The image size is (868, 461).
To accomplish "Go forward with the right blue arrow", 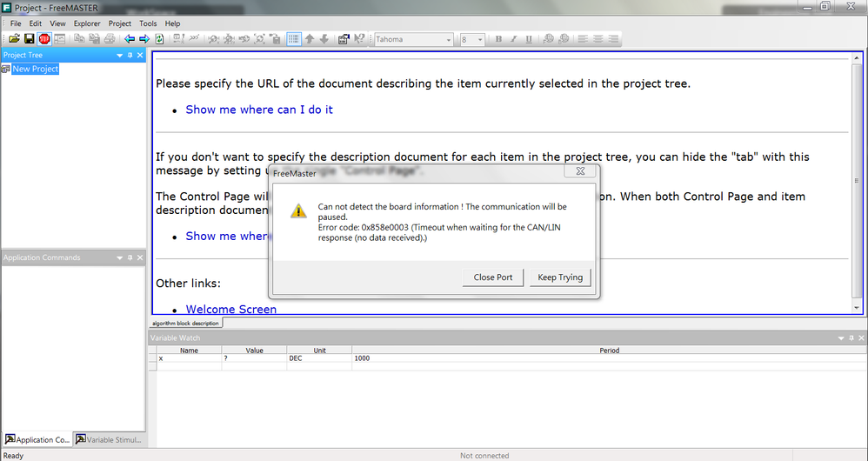I will pyautogui.click(x=144, y=39).
